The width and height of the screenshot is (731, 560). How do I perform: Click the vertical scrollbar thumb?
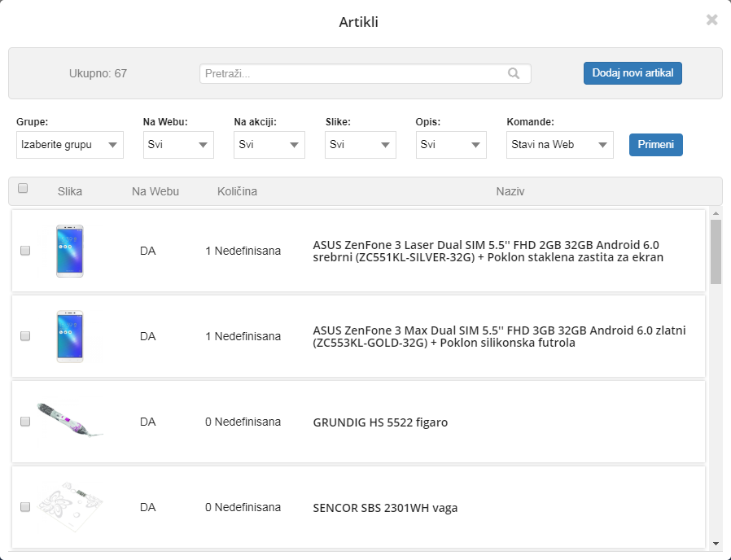pyautogui.click(x=716, y=252)
